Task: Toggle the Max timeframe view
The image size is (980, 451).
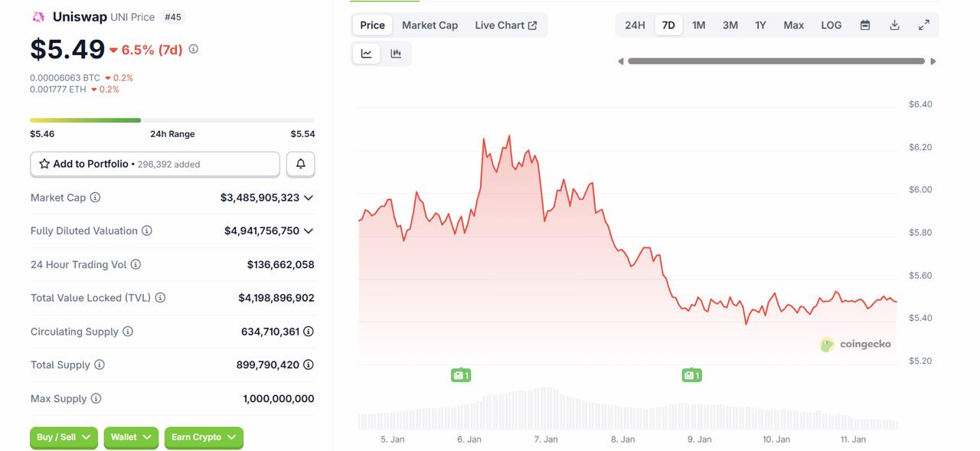Action: point(793,25)
